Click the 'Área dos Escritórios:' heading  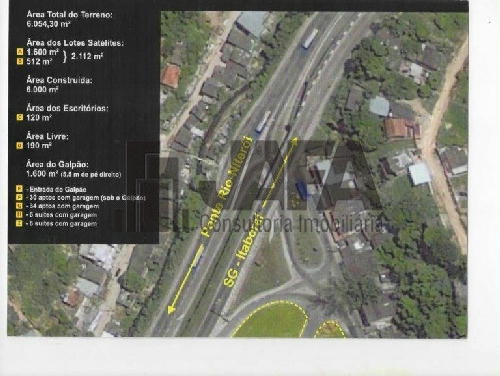[67, 108]
